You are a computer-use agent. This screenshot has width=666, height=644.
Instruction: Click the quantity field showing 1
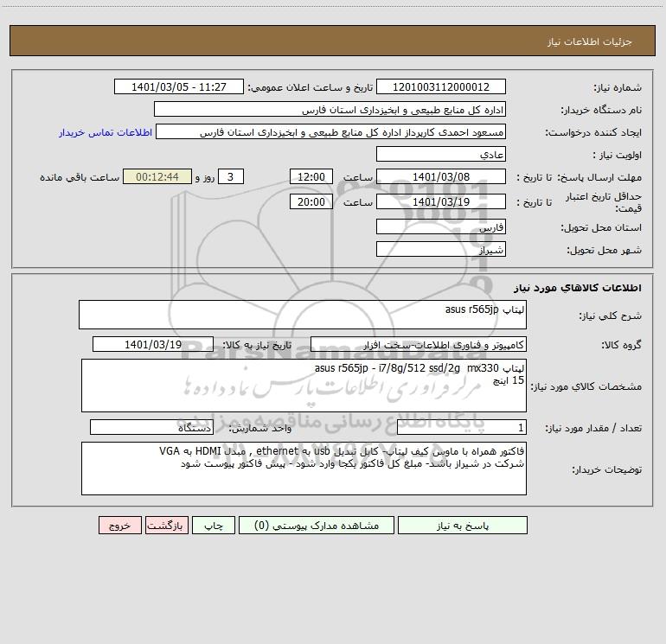[x=462, y=427]
